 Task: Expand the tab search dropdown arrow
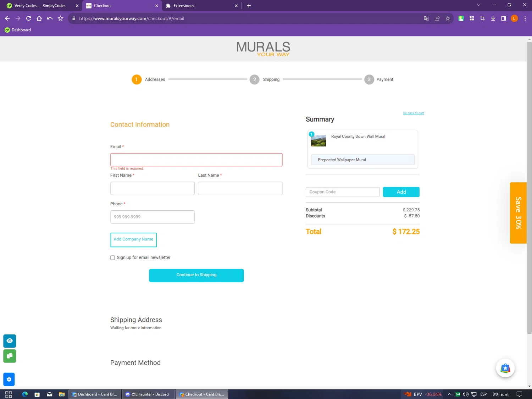[478, 5]
